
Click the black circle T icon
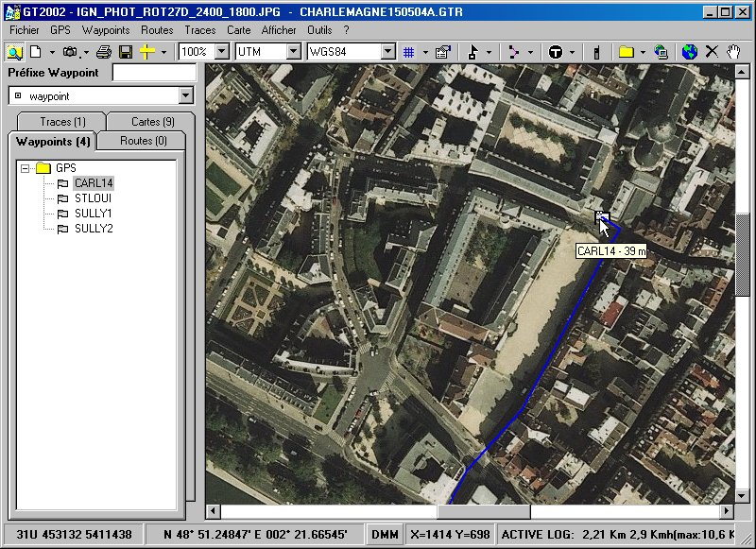pos(556,52)
